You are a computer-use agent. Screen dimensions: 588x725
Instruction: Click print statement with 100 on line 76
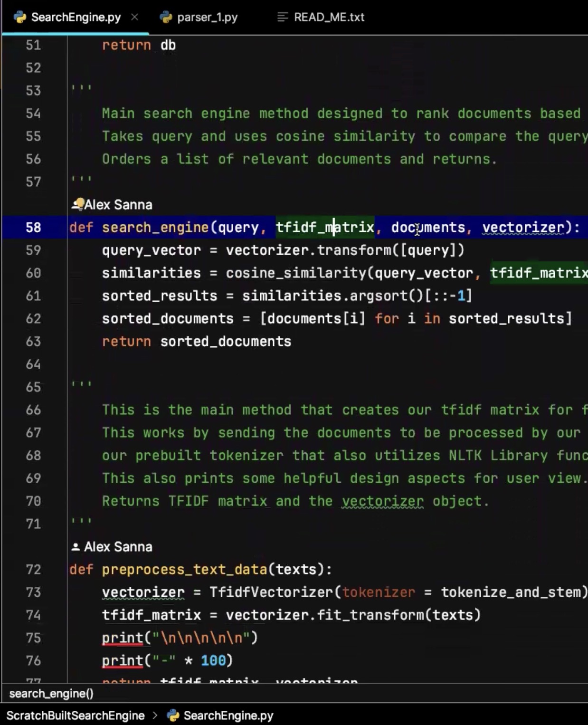click(168, 660)
